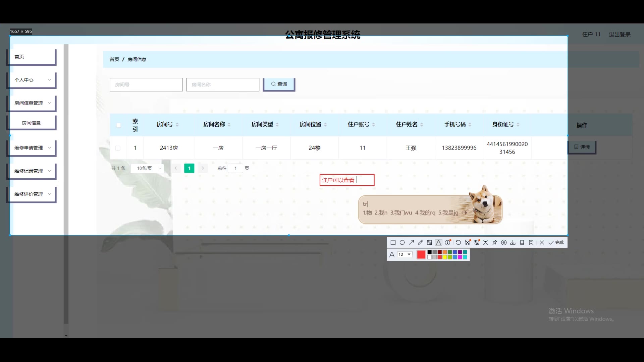Focus the 房间名称 search field
644x362 pixels.
pos(223,84)
